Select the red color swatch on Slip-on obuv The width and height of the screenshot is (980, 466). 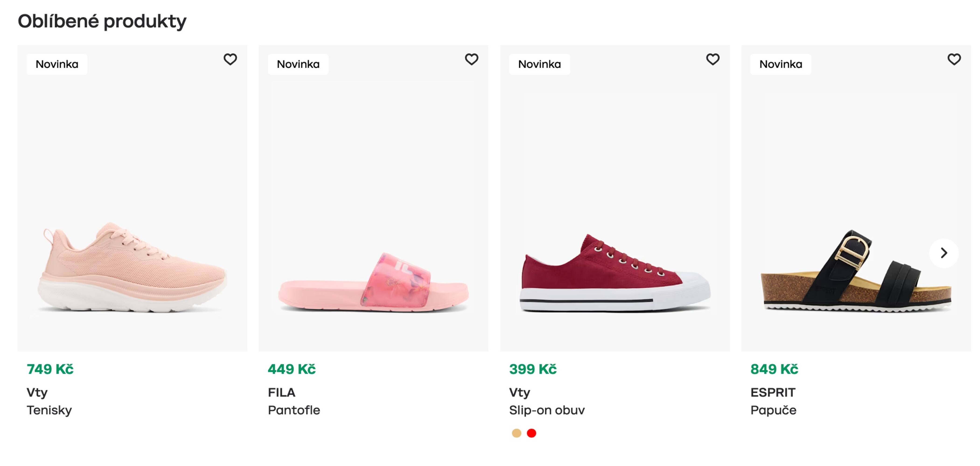531,433
